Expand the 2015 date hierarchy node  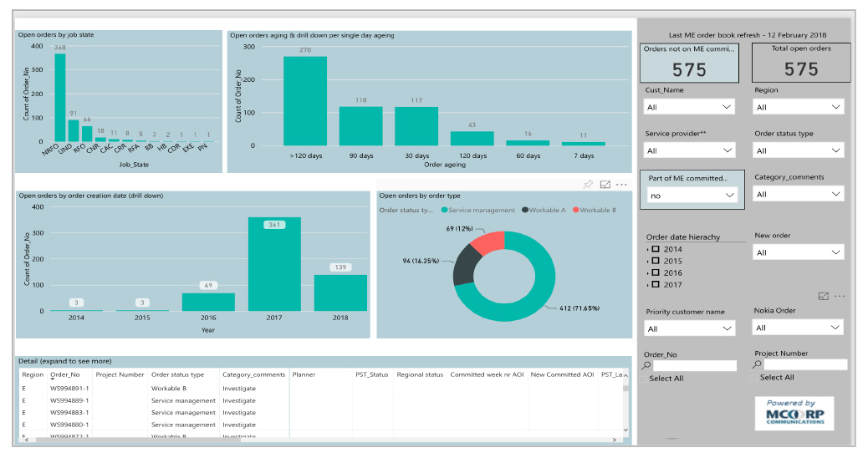(x=648, y=262)
